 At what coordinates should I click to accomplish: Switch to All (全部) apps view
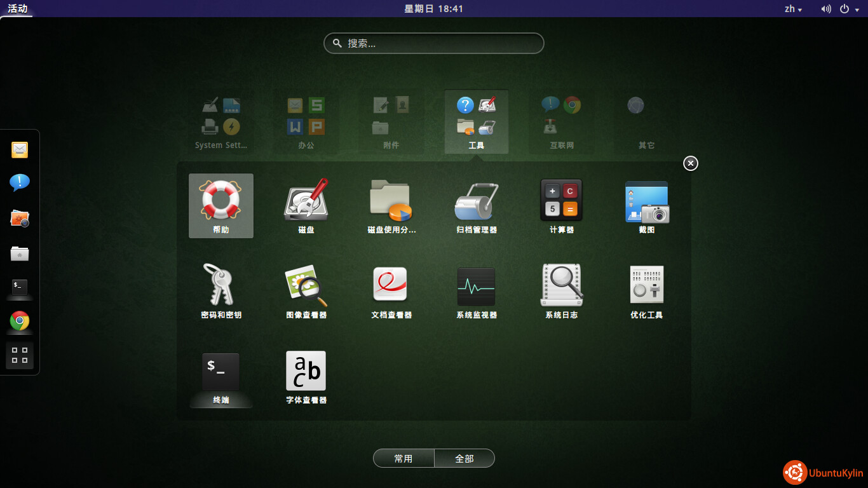[465, 458]
